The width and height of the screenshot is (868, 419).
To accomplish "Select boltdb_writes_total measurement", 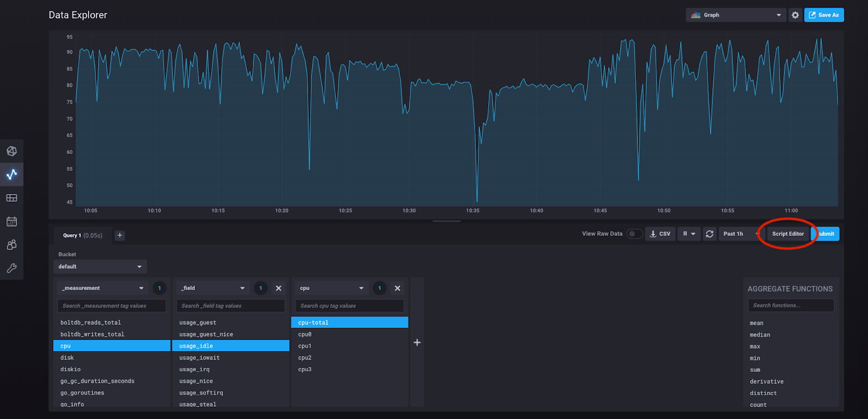I will pos(112,334).
